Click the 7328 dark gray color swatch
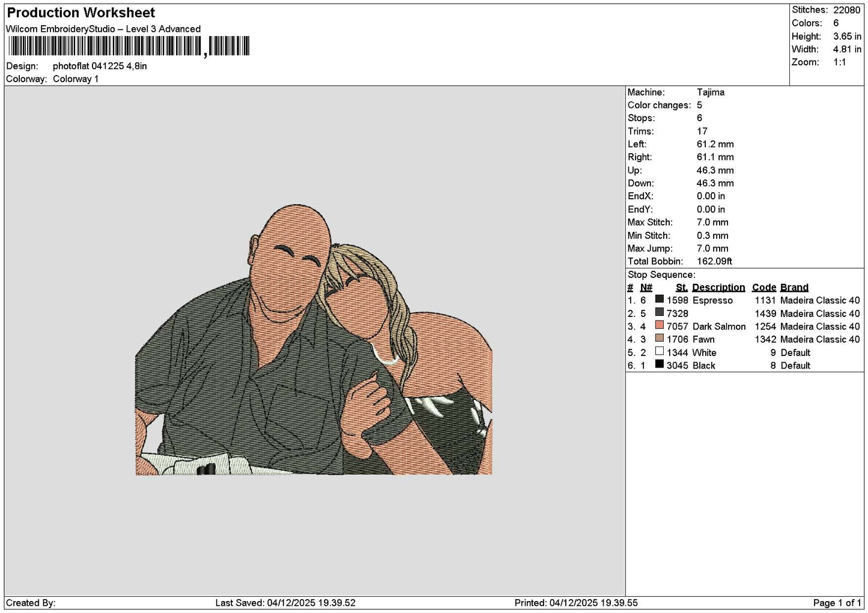 tap(660, 313)
